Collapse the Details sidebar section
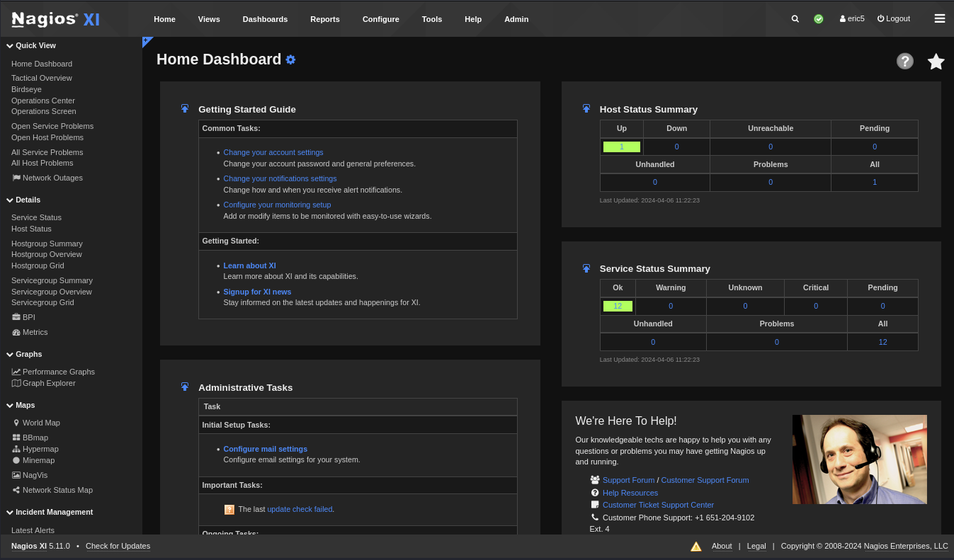 [x=23, y=200]
